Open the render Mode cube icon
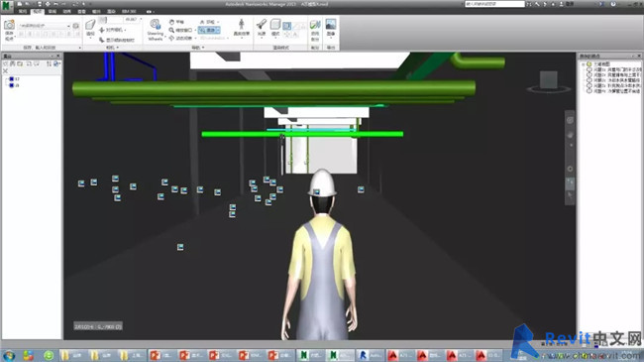The image size is (644, 362). (275, 25)
